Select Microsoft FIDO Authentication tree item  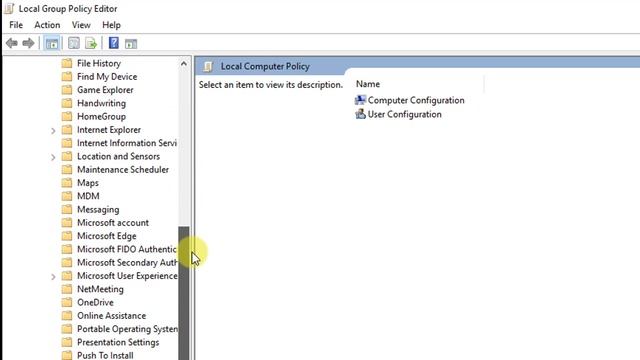pos(127,249)
